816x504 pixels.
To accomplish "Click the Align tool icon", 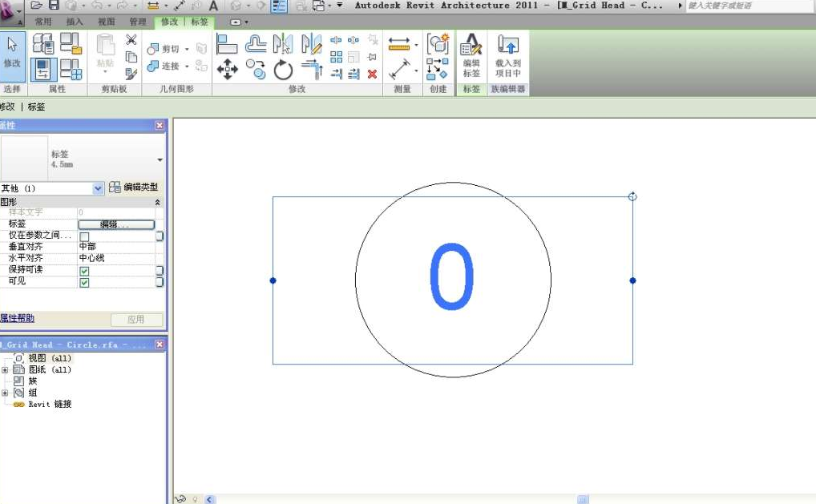I will (x=228, y=44).
